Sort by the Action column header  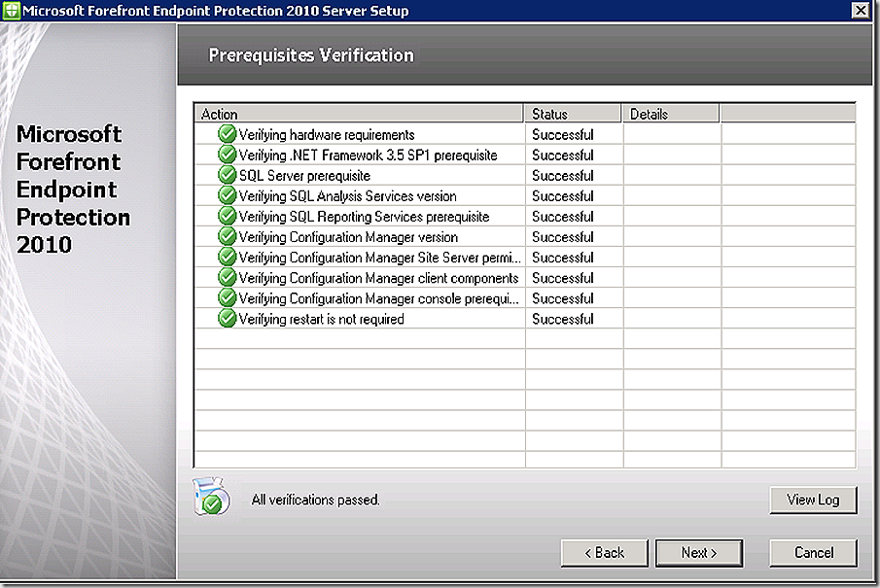[x=359, y=114]
